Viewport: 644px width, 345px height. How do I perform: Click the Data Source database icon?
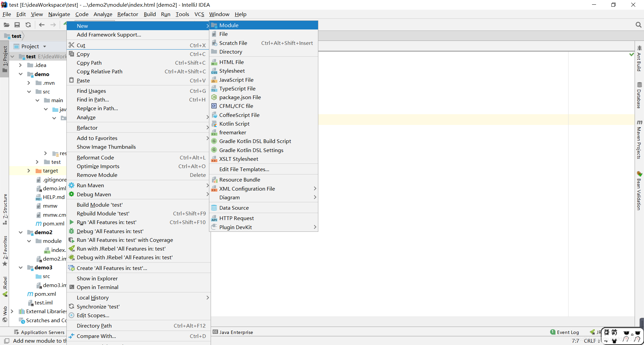[x=214, y=208]
